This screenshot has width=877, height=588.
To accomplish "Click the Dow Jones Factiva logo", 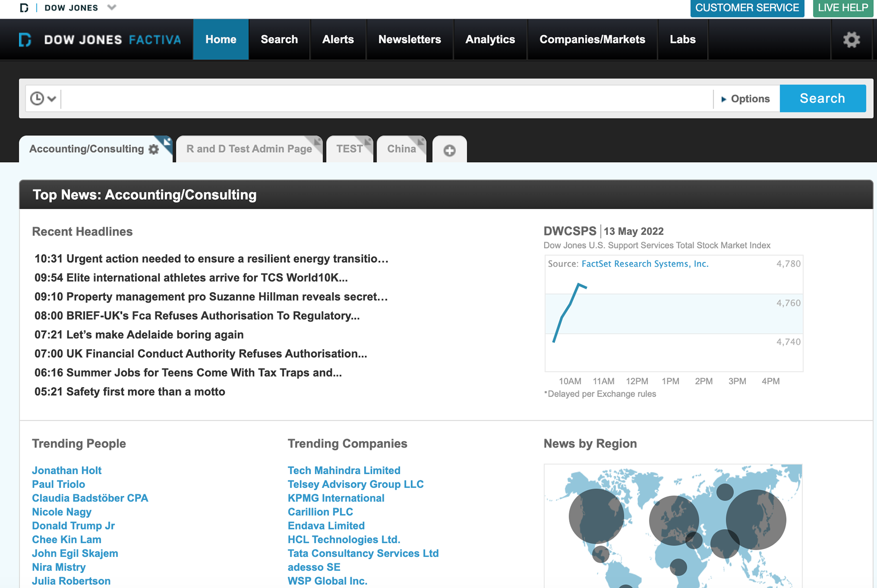I will pos(100,40).
